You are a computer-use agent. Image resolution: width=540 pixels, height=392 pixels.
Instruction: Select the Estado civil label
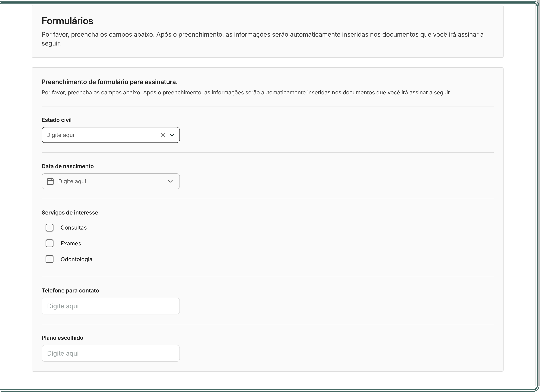click(56, 120)
